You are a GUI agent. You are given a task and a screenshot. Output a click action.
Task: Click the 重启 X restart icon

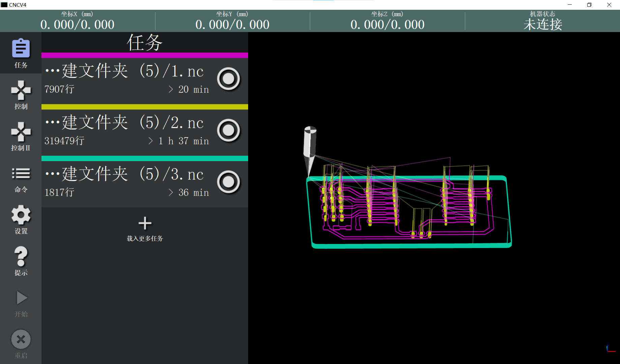pos(21,339)
